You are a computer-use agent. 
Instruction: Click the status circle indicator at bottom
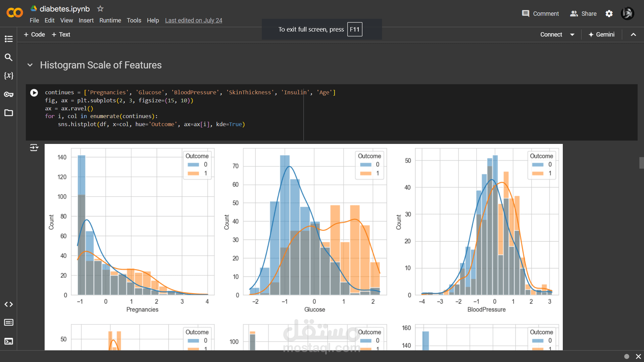[x=627, y=356]
